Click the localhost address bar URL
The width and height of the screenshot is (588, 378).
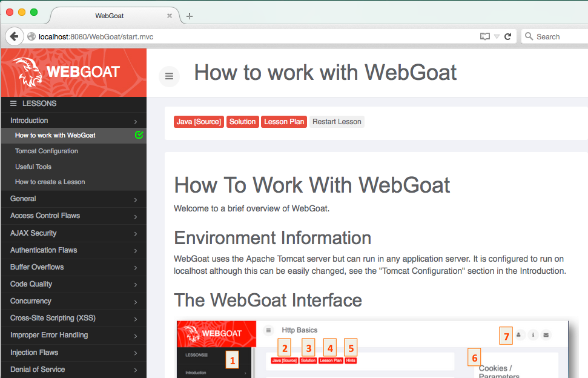tap(96, 37)
